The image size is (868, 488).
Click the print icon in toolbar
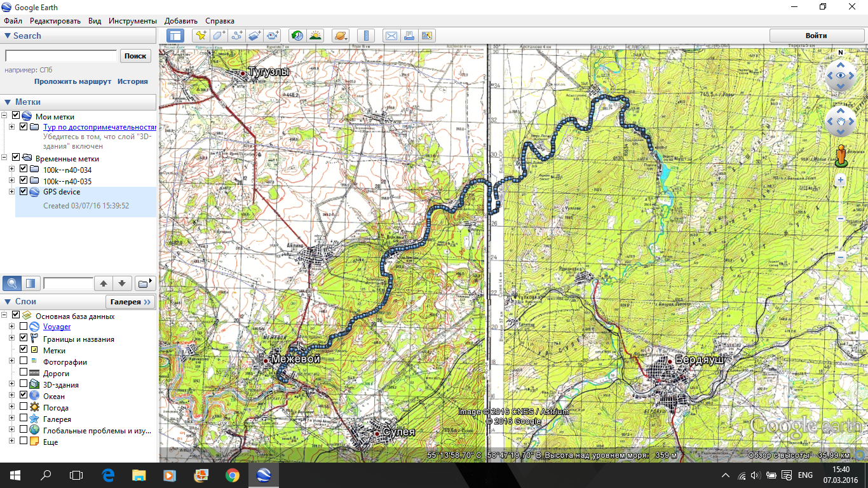[x=409, y=36]
